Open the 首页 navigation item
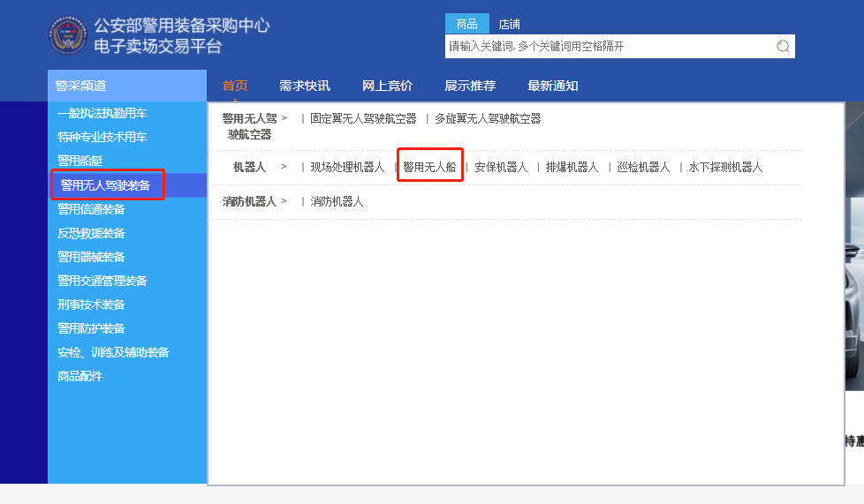Image resolution: width=864 pixels, height=504 pixels. [235, 86]
